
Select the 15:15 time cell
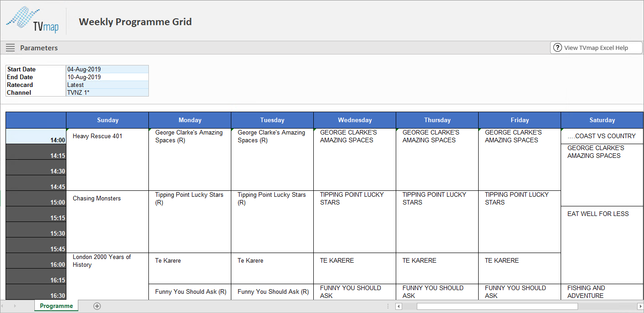click(36, 214)
